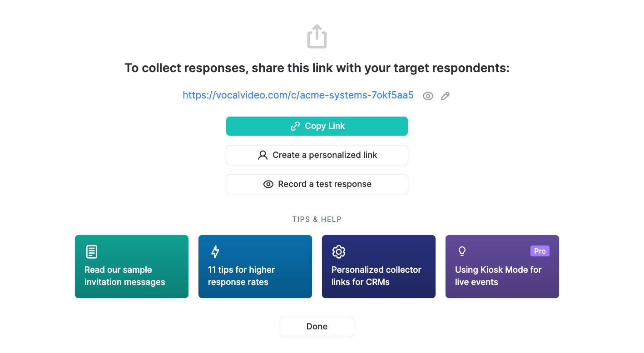The height and width of the screenshot is (353, 644).
Task: Open the vocalvideo collector link
Action: (x=298, y=95)
